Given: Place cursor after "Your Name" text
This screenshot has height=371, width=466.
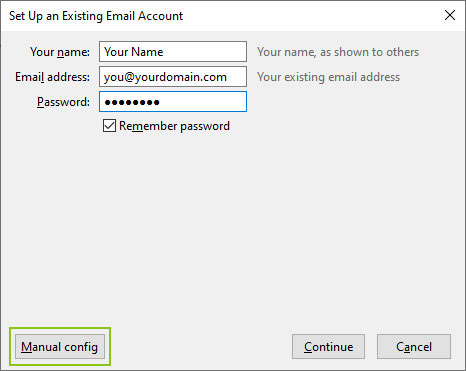Looking at the screenshot, I should point(164,52).
